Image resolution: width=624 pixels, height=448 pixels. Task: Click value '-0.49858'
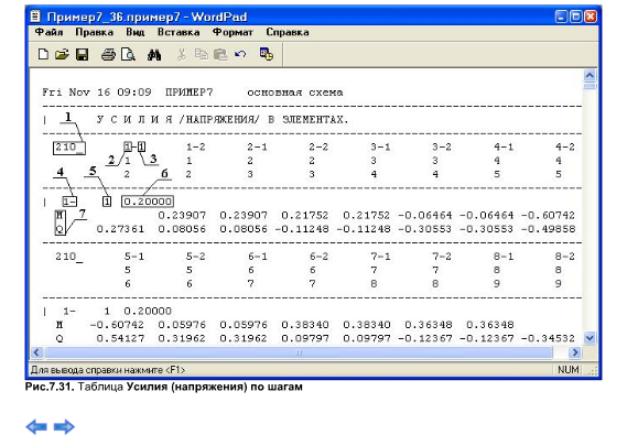click(548, 229)
